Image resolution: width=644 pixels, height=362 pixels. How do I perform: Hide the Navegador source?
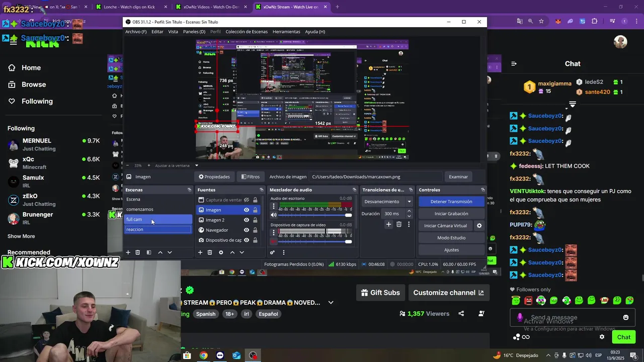point(247,230)
